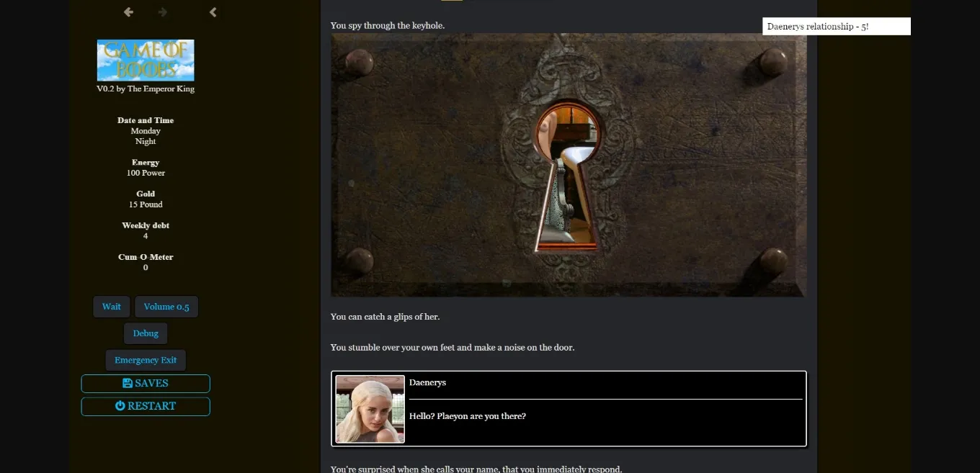Viewport: 980px width, 473px height.
Task: Click the power icon beside RESTART
Action: 120,406
